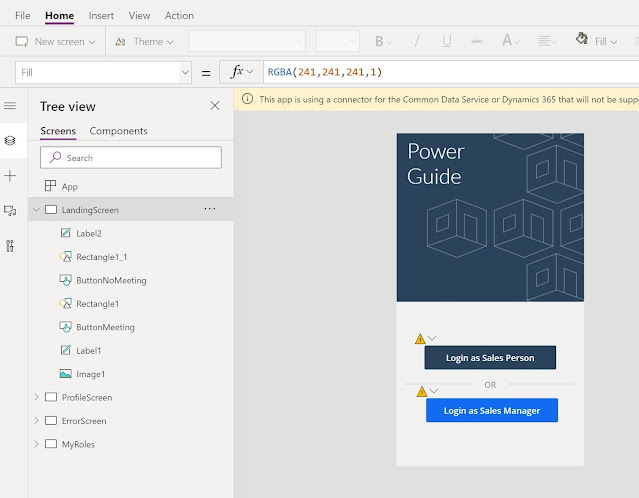
Task: Click the warning triangle above Sales Manager button
Action: click(422, 392)
